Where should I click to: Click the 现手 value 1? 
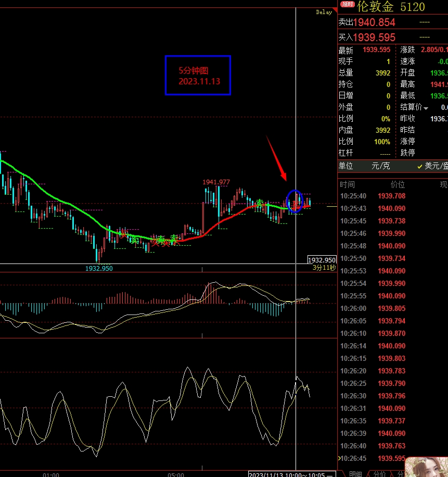[x=388, y=62]
